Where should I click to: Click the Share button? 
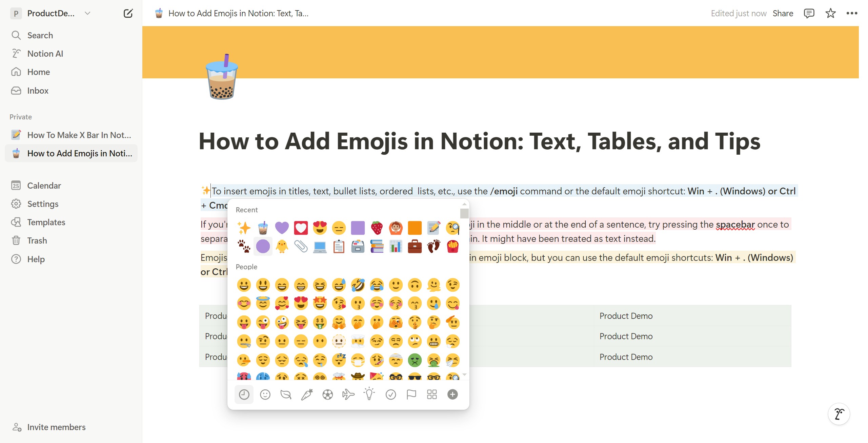pos(783,14)
